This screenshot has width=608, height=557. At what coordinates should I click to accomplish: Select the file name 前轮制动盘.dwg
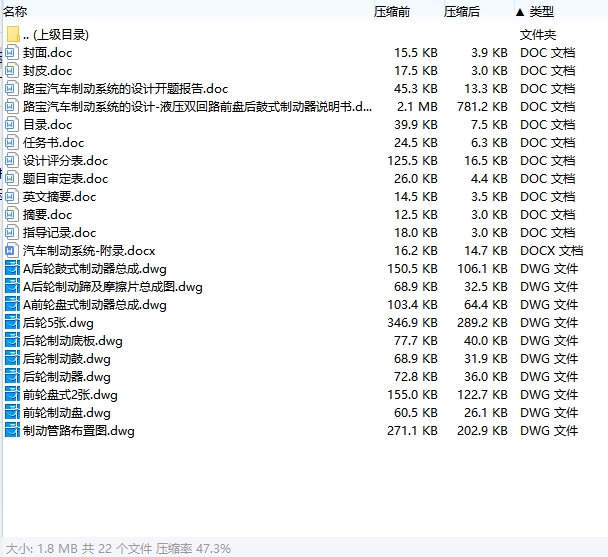(x=67, y=413)
